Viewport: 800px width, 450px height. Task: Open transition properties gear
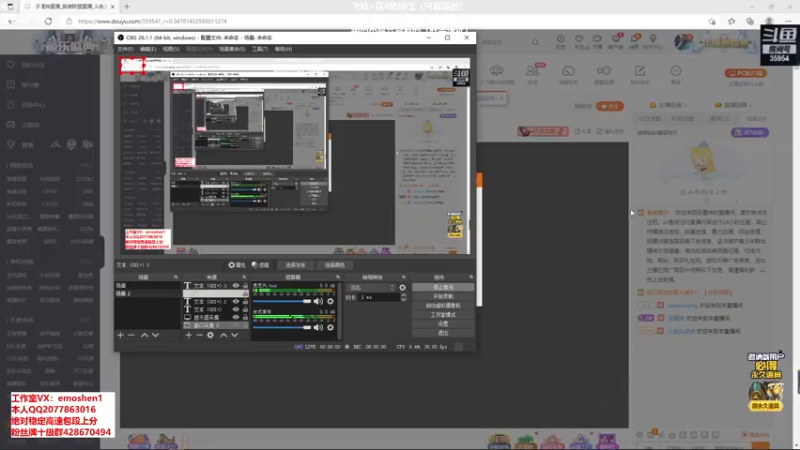pos(403,288)
